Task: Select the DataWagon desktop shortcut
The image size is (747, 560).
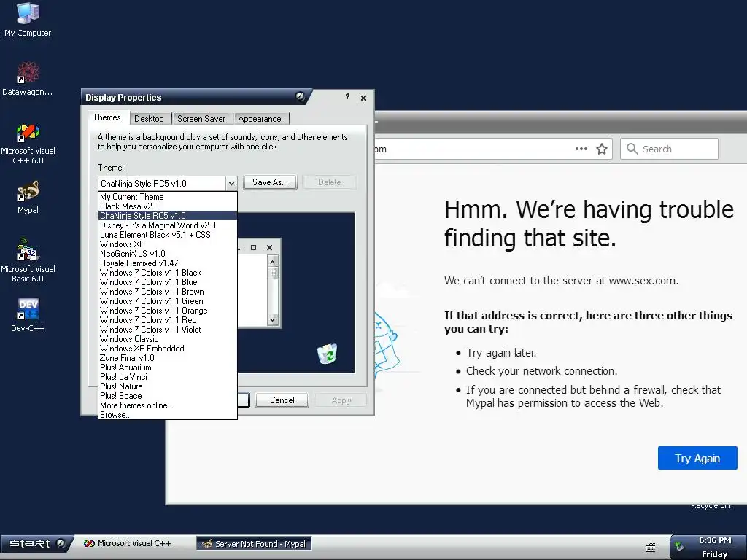Action: pos(28,79)
